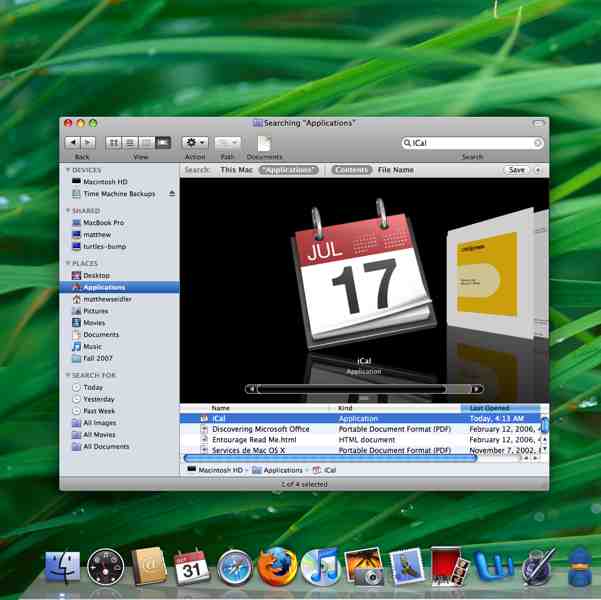
Task: Open Finder from the Dock
Action: 62,569
